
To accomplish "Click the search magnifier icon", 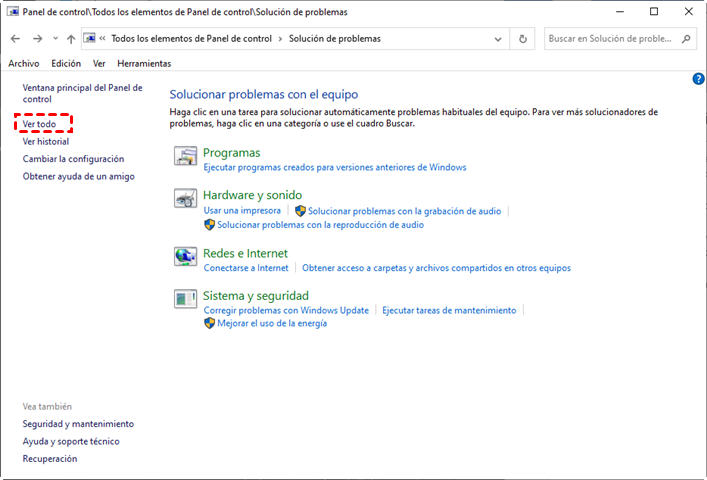I will pyautogui.click(x=686, y=39).
